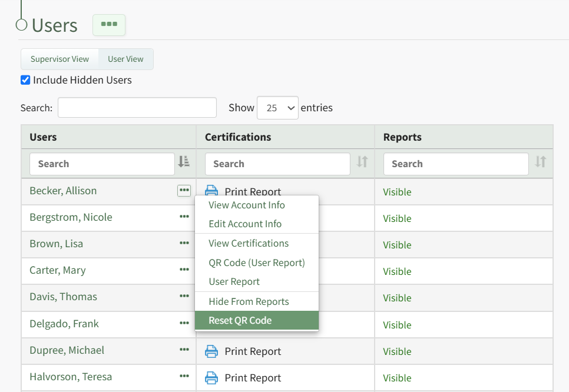569x392 pixels.
Task: Open the Becker, Allison user link
Action: click(x=63, y=191)
